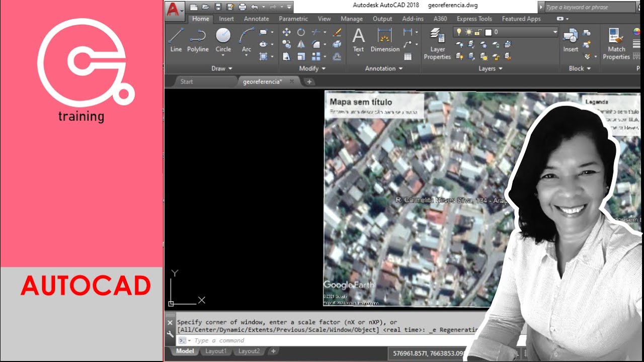Expand the Modify panel

pos(312,68)
